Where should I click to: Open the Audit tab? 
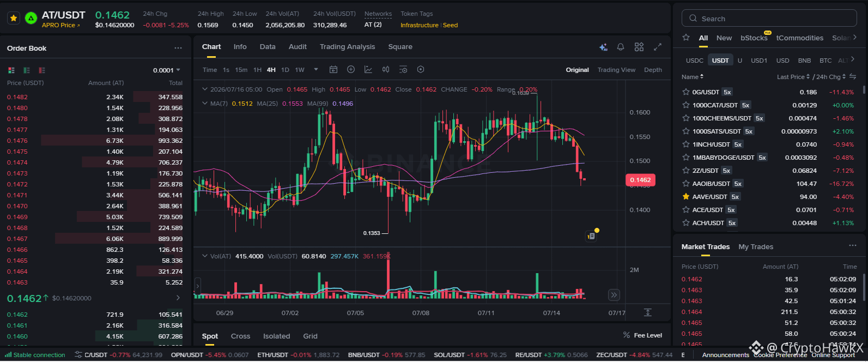click(298, 47)
